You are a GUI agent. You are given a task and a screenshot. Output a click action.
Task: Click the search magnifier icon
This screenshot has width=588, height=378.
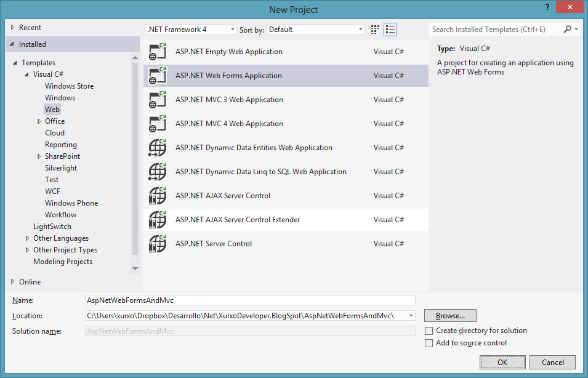pos(567,29)
